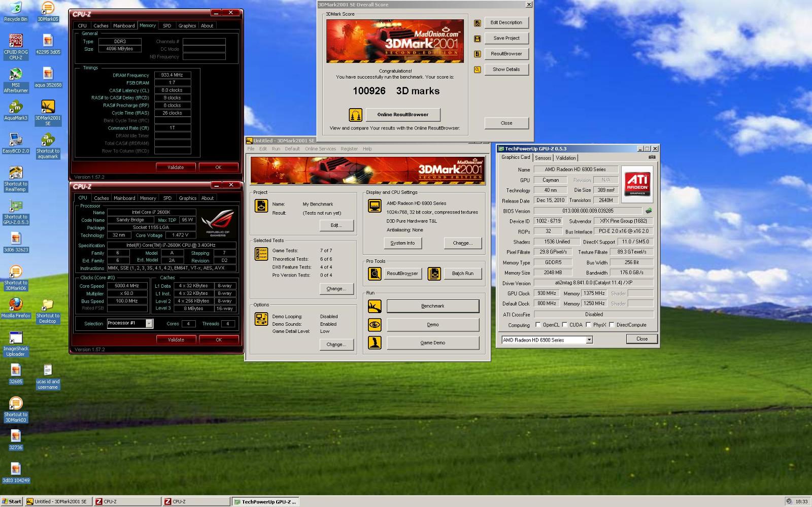Open the ImageShack Uploader desktop icon

pos(16,344)
